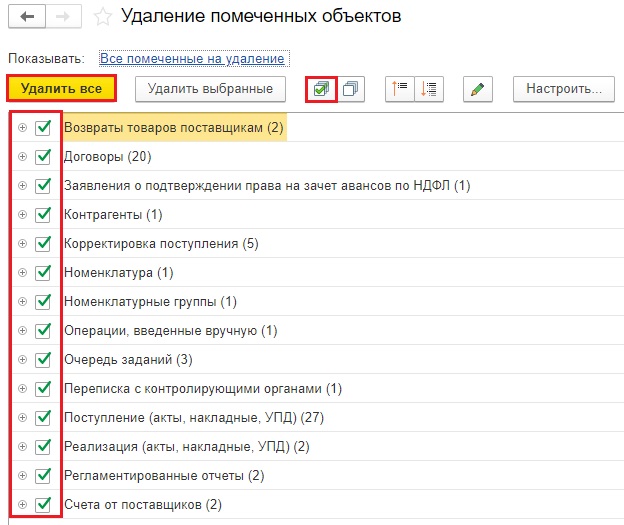624x525 pixels.
Task: Open the Настроить... settings button
Action: click(562, 89)
